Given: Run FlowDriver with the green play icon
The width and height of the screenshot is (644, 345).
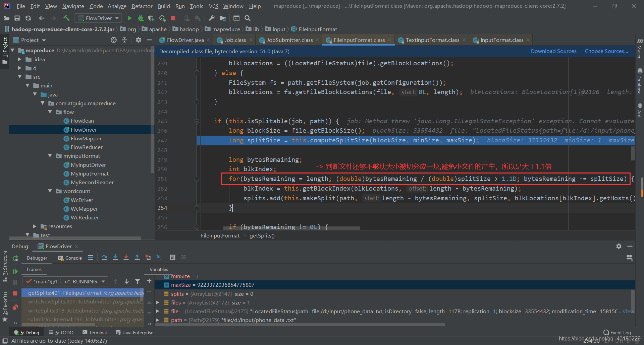Looking at the screenshot, I should point(129,18).
